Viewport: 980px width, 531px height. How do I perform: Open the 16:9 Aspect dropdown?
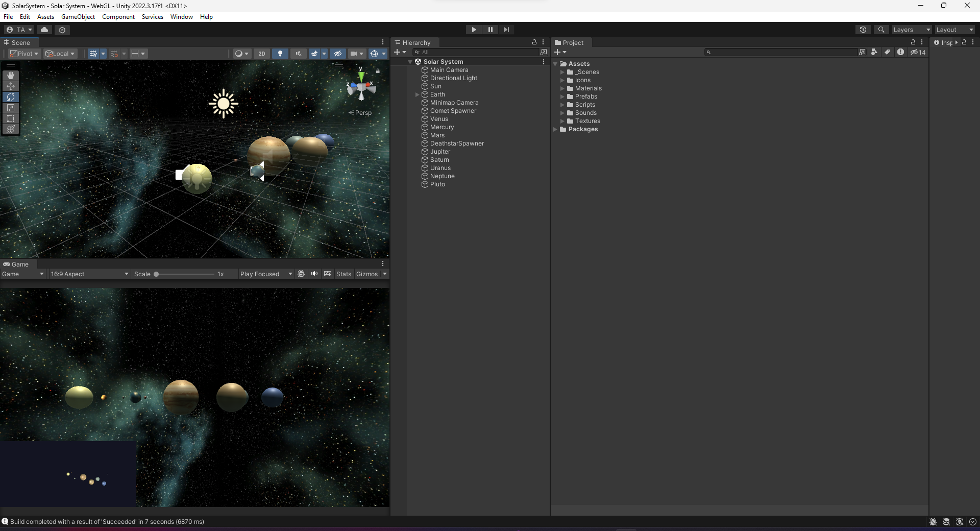pos(89,274)
